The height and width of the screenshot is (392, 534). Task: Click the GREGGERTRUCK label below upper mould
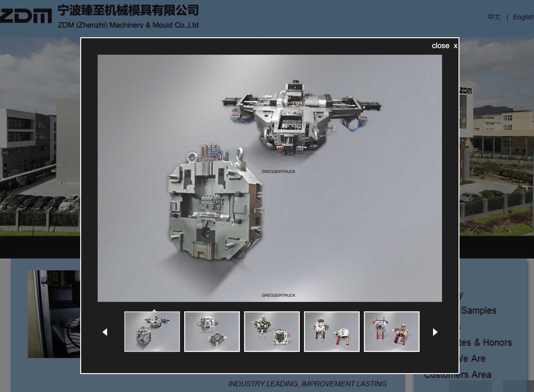pyautogui.click(x=279, y=171)
